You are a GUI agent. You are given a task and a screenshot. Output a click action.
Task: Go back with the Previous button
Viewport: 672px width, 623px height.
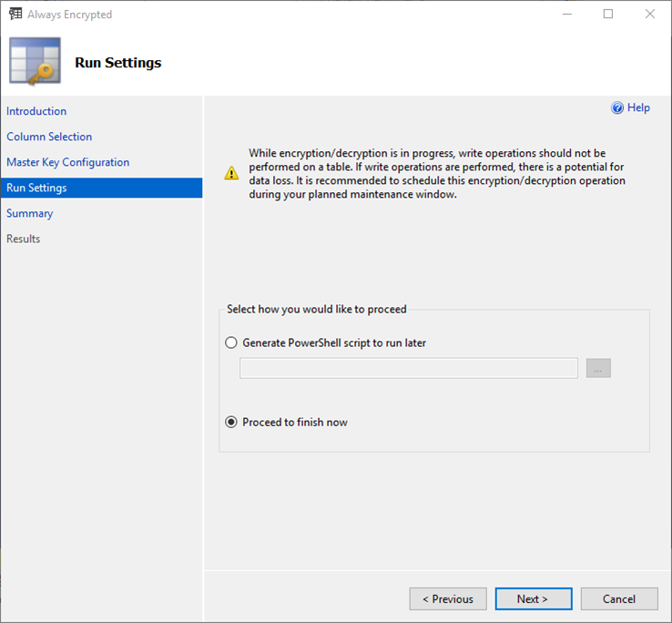pyautogui.click(x=447, y=598)
